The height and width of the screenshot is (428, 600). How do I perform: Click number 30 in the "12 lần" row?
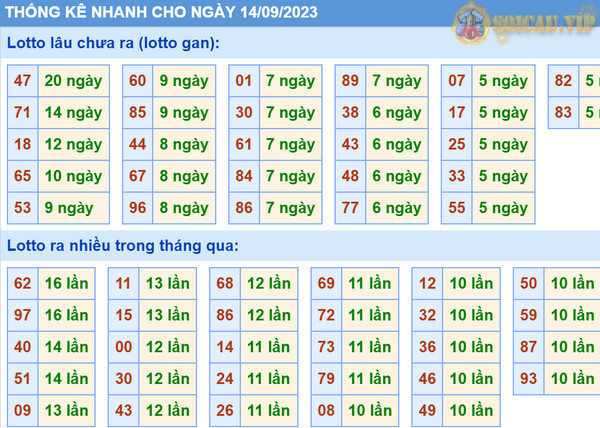[124, 379]
